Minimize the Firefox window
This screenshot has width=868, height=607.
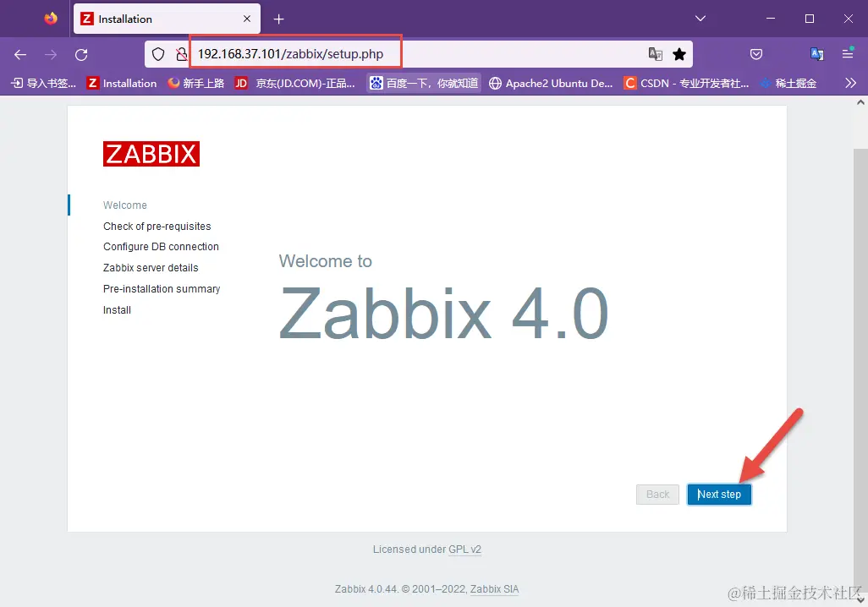[x=771, y=19]
